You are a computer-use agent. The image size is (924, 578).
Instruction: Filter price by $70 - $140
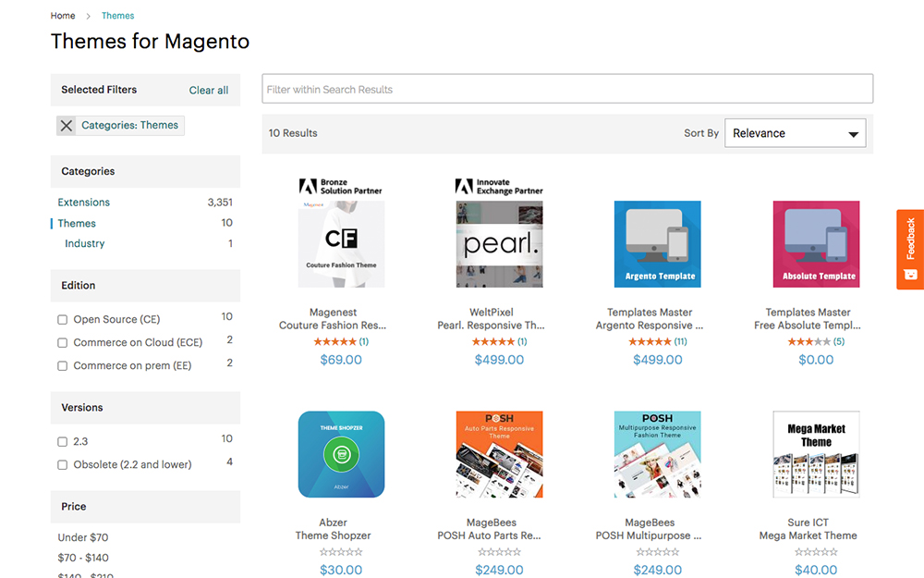(x=83, y=558)
